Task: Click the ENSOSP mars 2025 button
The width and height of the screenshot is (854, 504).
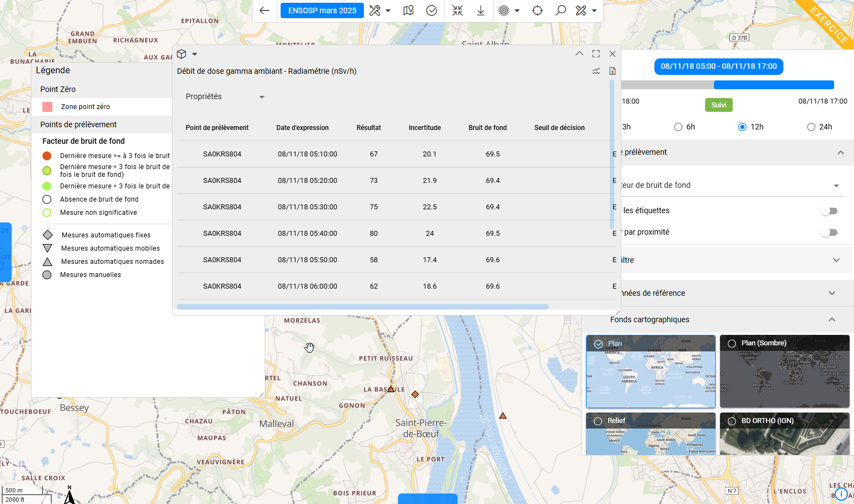Action: click(x=322, y=10)
